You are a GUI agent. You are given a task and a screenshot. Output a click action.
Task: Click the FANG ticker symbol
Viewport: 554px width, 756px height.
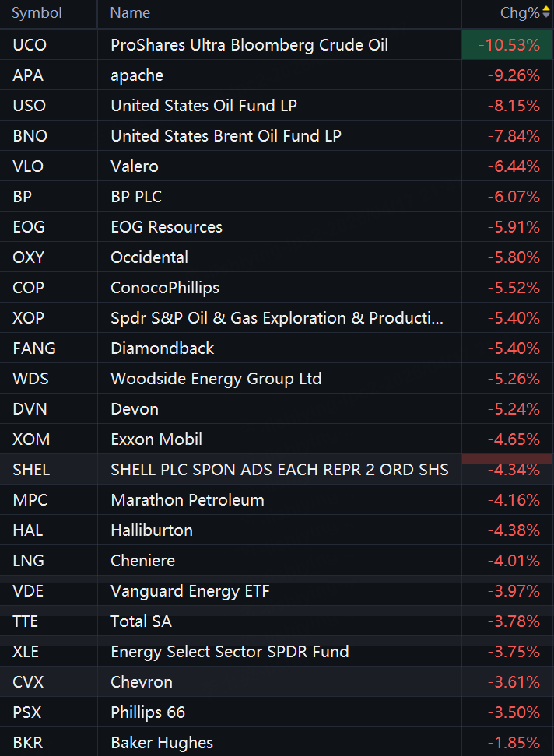pos(34,348)
